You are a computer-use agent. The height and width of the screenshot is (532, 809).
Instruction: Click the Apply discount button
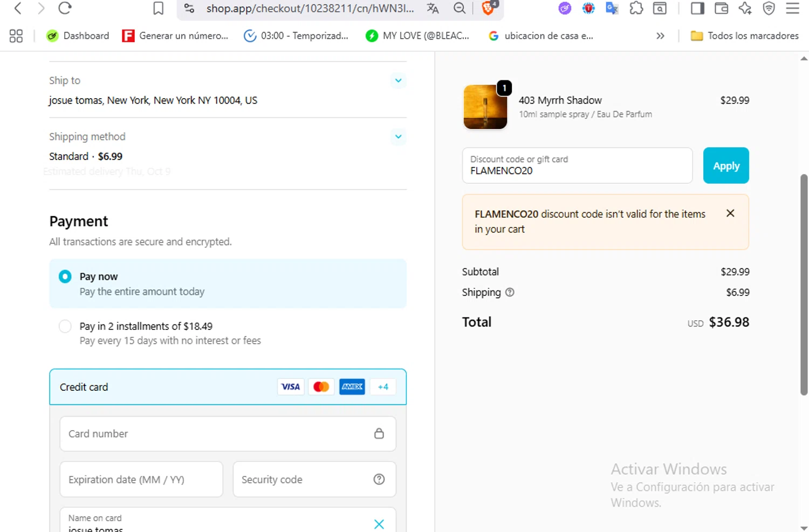(x=726, y=165)
